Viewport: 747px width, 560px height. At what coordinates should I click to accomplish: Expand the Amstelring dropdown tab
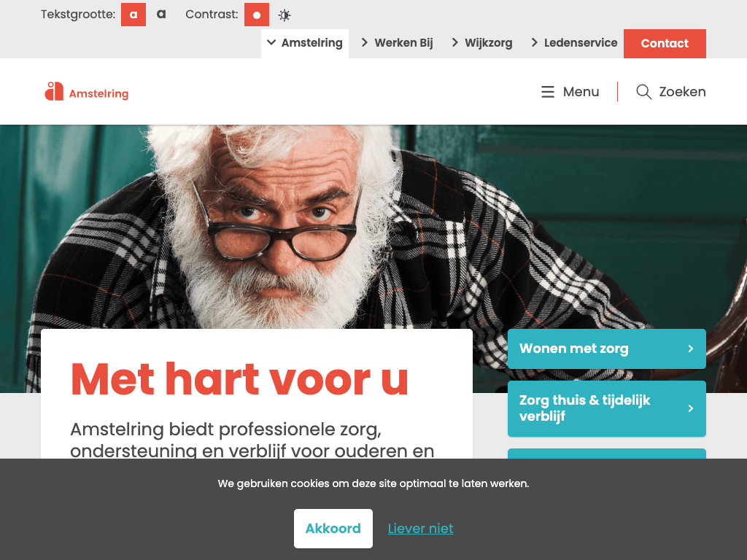pyautogui.click(x=305, y=43)
